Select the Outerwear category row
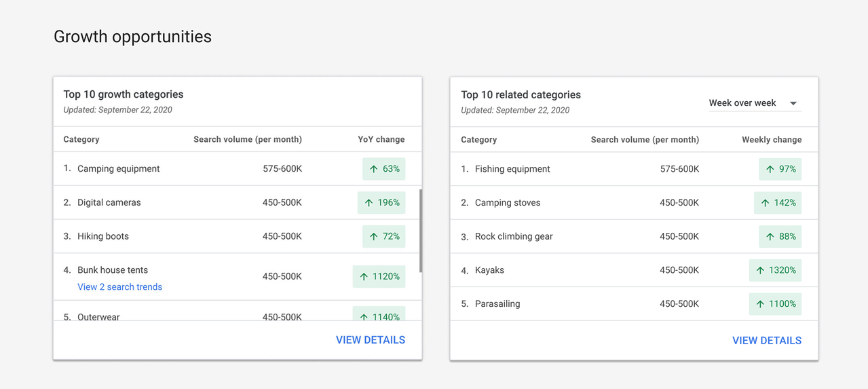Image resolution: width=868 pixels, height=389 pixels. tap(98, 316)
